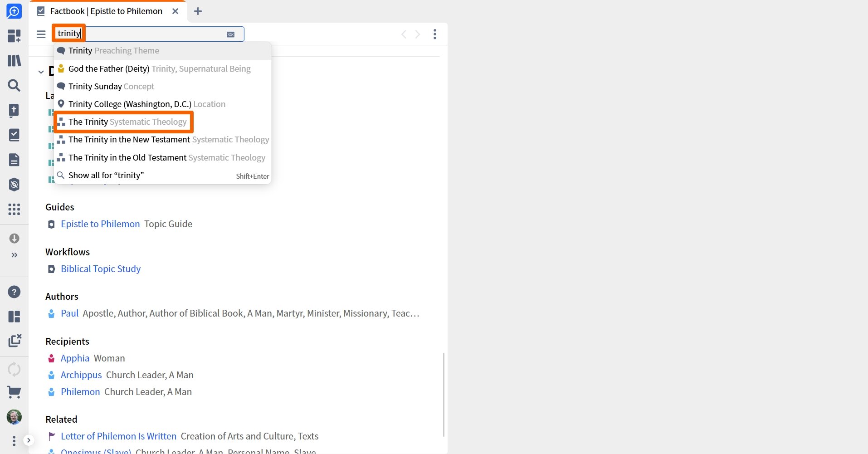Select God the Father (Deity) suggestion
The image size is (868, 454).
coord(162,68)
